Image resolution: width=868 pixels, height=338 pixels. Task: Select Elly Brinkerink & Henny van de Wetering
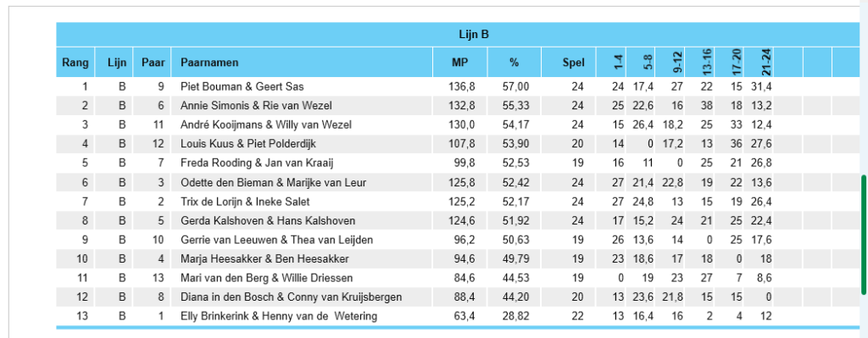pyautogui.click(x=278, y=317)
